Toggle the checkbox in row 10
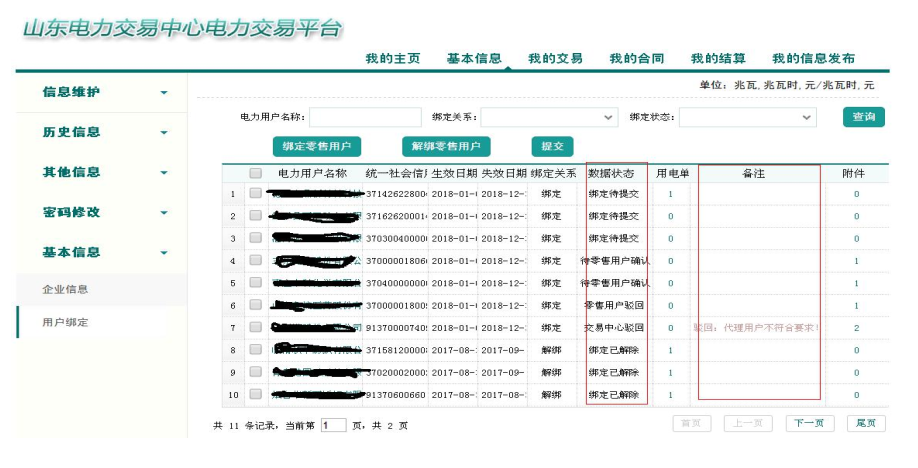This screenshot has width=918, height=468. pos(256,394)
